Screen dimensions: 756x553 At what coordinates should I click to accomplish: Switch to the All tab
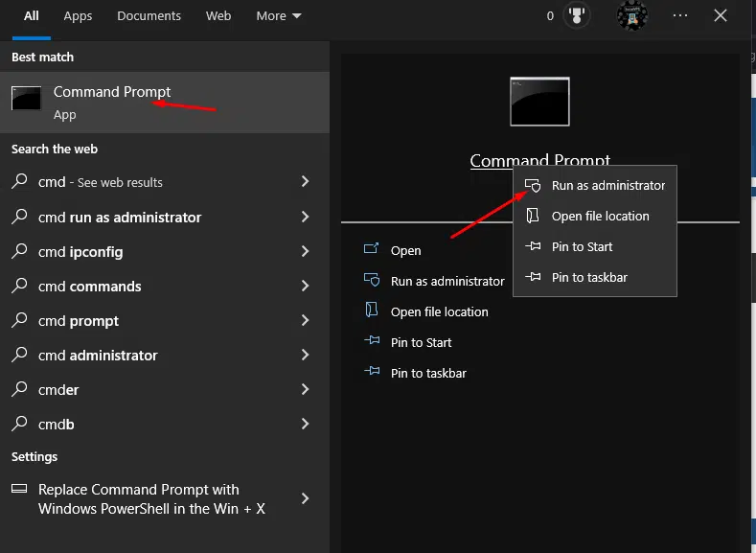point(32,16)
